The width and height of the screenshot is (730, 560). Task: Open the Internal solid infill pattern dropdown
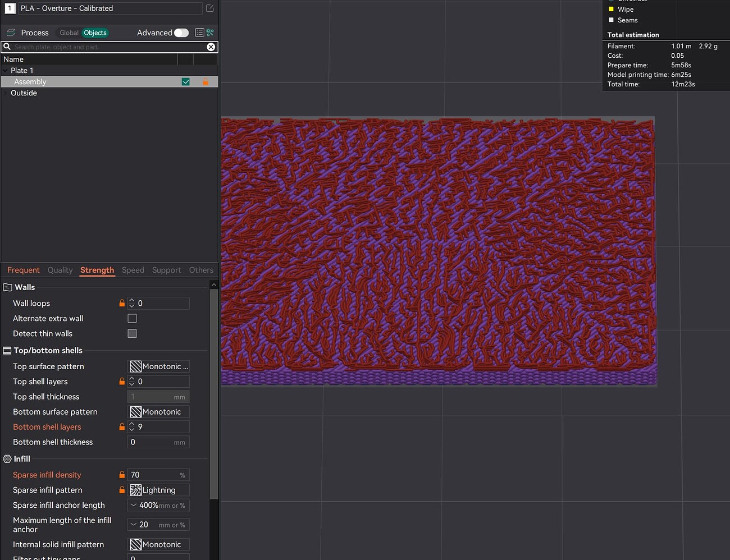coord(158,544)
